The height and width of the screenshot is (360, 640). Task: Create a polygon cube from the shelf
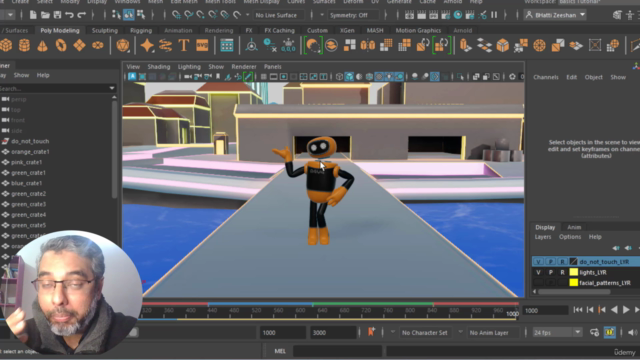pyautogui.click(x=6, y=45)
